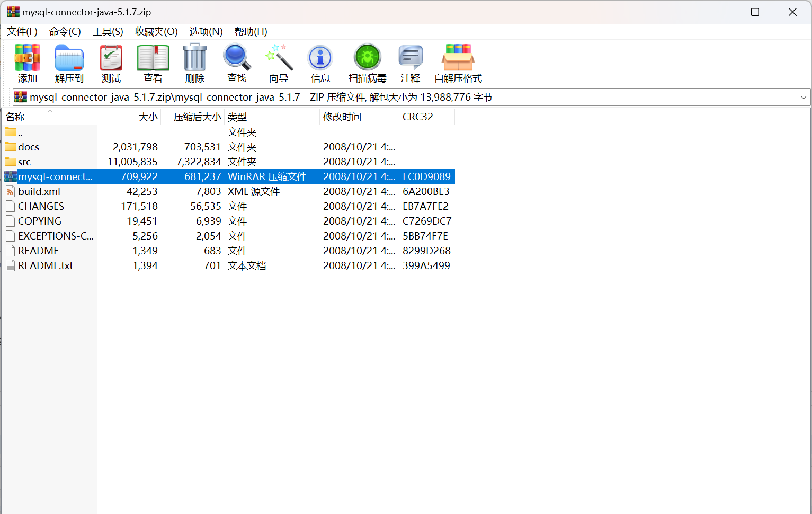Click the size value 171,518

tap(139, 206)
